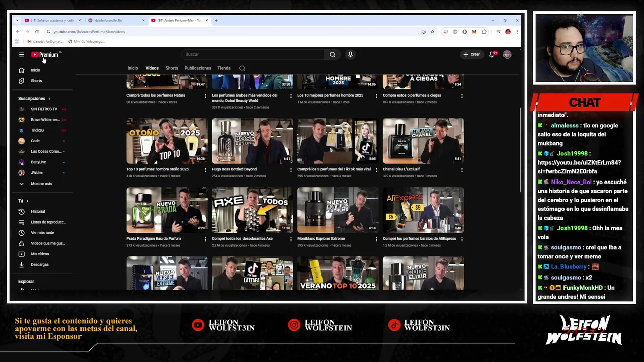Go back with the browser back arrow
Screen dimensions: 644x362
pos(18,31)
